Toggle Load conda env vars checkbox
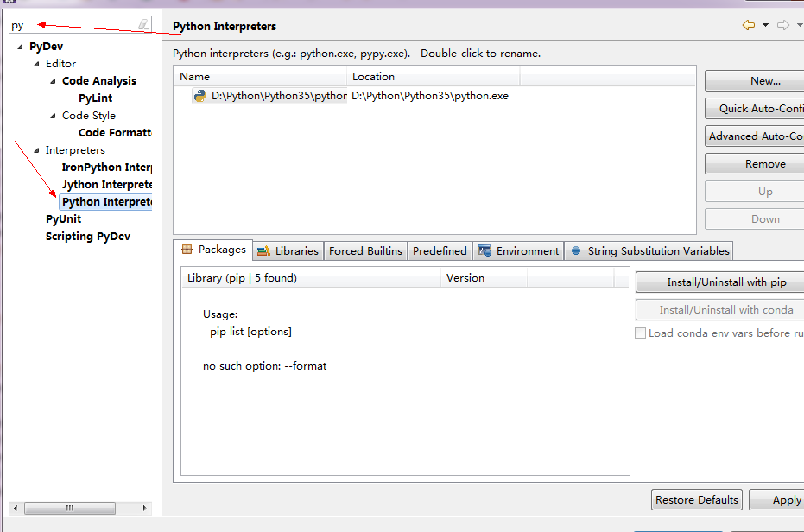This screenshot has height=532, width=804. [x=641, y=333]
